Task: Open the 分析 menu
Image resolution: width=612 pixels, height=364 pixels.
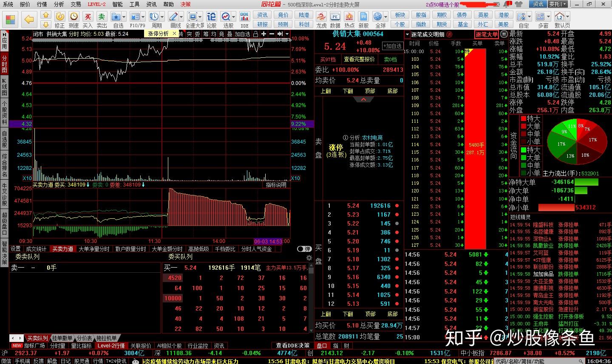Action: 59,4
